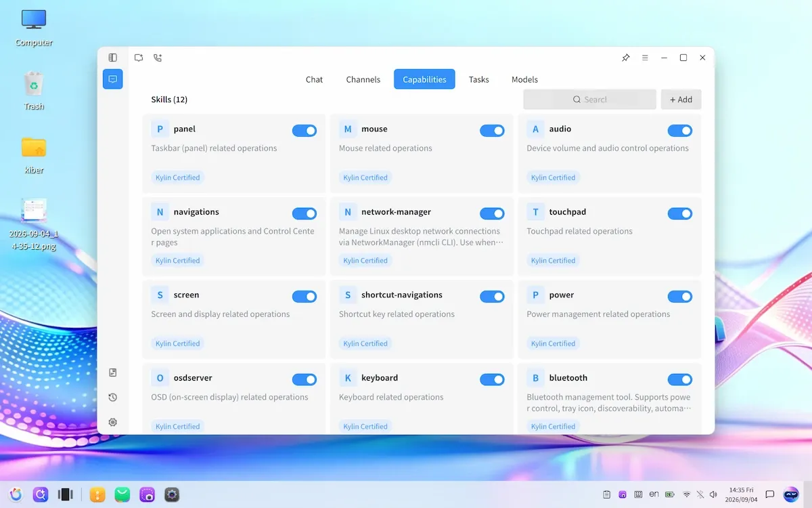Switch off the touchpad skill
Screen dimensions: 812x508
click(680, 213)
